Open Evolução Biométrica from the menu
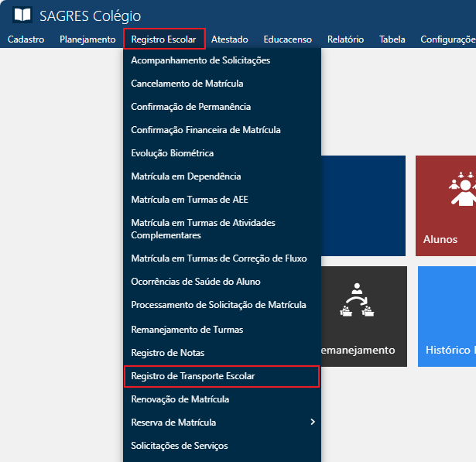The image size is (476, 462). [173, 153]
